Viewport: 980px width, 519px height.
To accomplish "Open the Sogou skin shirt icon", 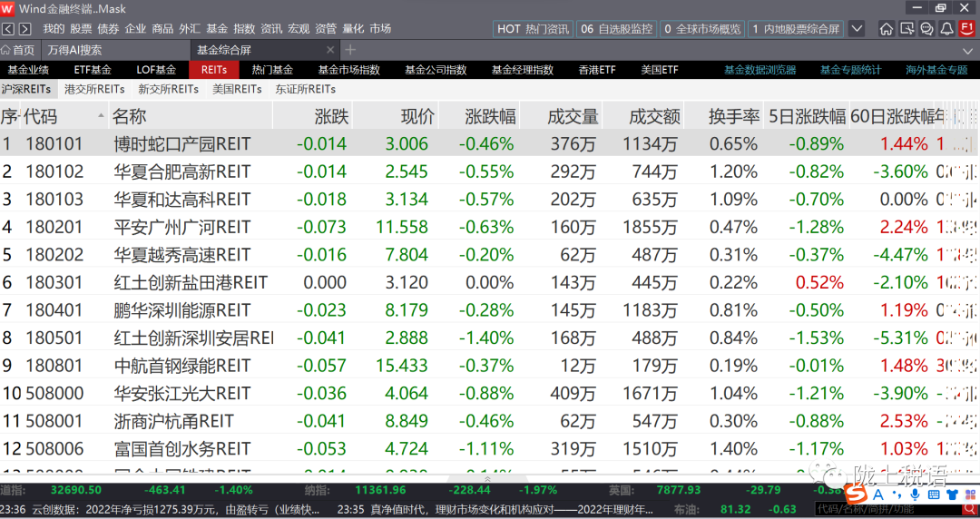I will (952, 495).
